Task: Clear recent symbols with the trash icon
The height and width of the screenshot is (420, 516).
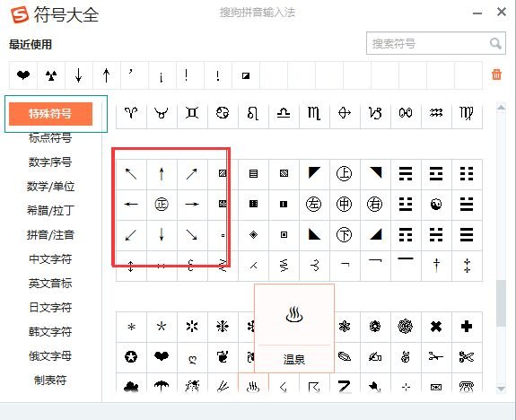Action: point(496,74)
